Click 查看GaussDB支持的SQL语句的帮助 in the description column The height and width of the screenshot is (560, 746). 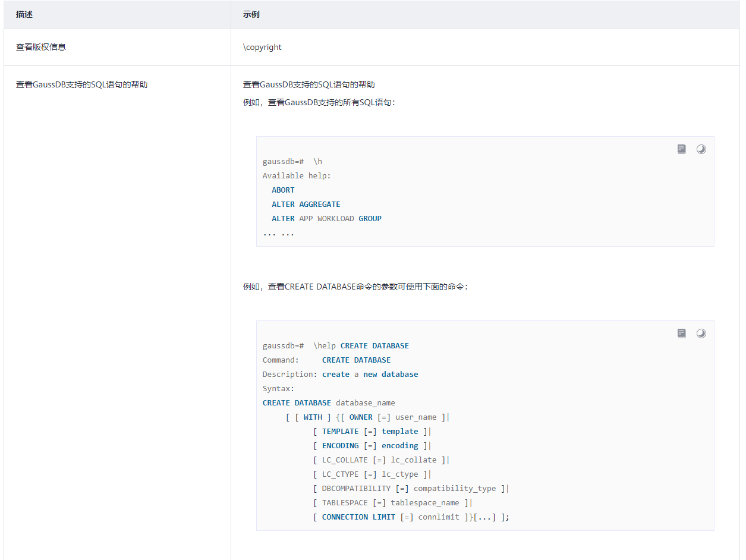(x=81, y=84)
